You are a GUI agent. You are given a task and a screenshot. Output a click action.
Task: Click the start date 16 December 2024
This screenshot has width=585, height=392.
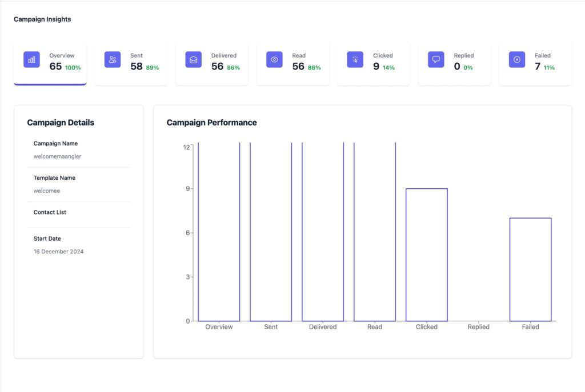(x=58, y=251)
